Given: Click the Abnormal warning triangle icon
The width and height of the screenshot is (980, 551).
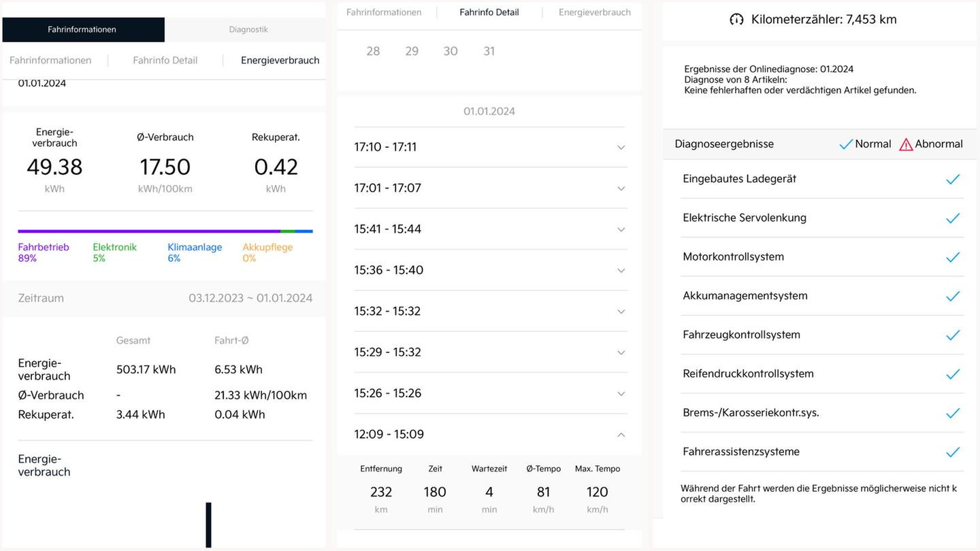Looking at the screenshot, I should click(x=906, y=144).
